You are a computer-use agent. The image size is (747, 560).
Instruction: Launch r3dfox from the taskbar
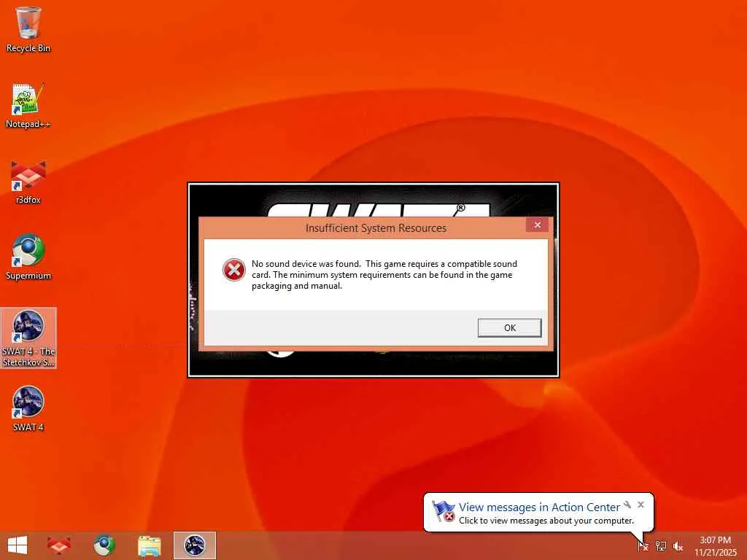(59, 545)
